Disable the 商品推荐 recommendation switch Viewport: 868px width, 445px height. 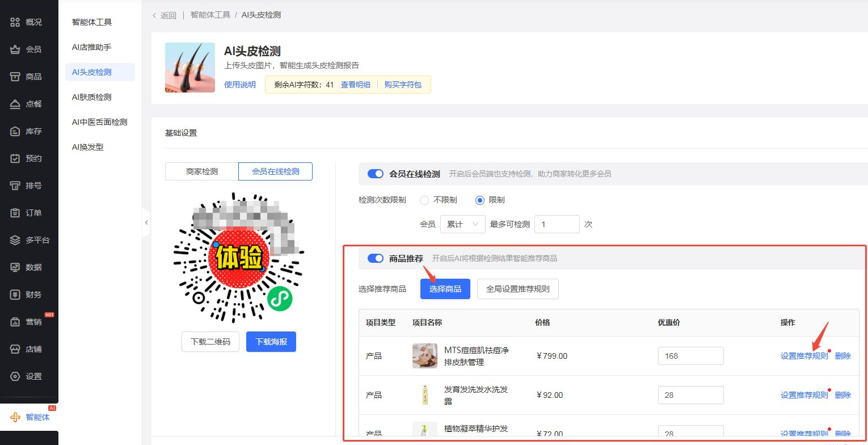pyautogui.click(x=375, y=258)
